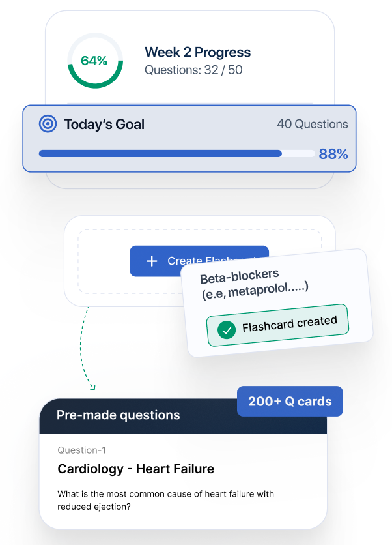Click the 64% circular progress ring

pyautogui.click(x=94, y=61)
